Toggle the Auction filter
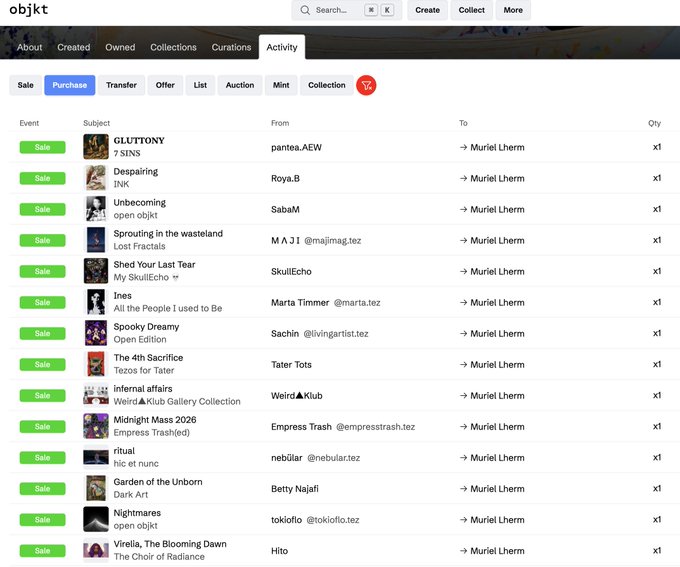The image size is (680, 567). (x=240, y=85)
